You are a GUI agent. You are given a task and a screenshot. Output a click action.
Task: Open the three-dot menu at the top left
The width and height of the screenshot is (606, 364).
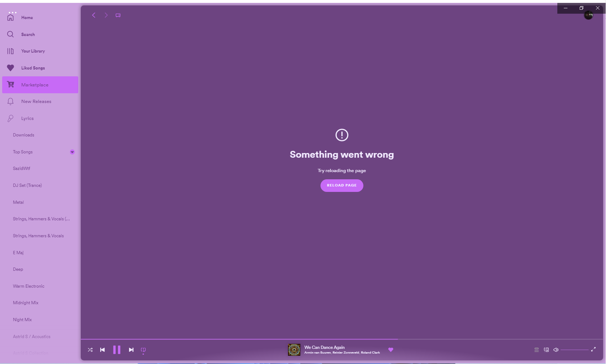click(x=13, y=12)
